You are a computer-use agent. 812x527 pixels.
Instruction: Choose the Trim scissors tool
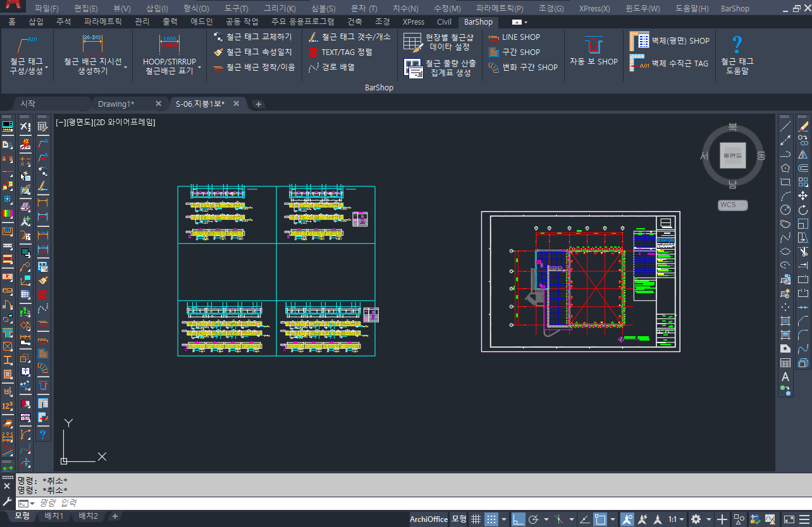(803, 251)
